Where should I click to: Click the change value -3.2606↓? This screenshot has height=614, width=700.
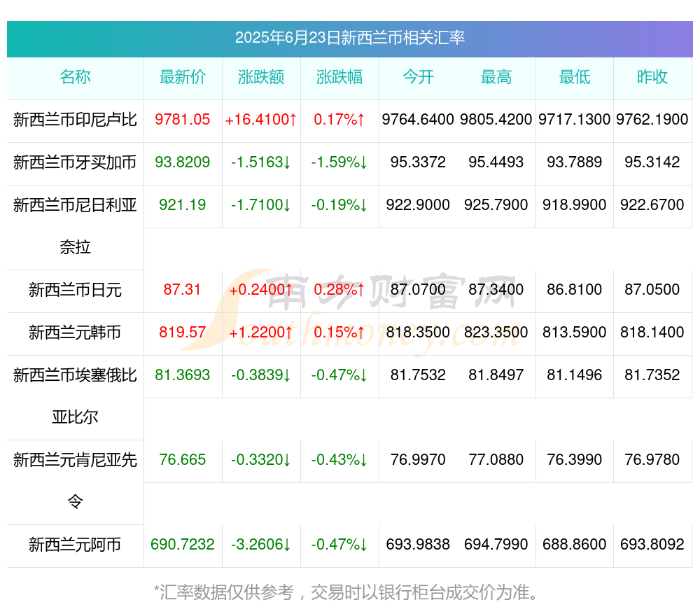point(261,545)
